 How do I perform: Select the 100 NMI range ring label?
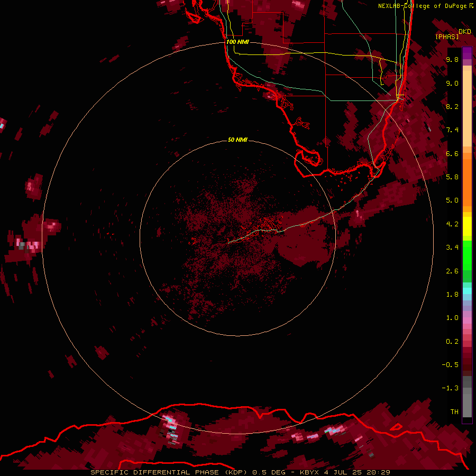237,42
